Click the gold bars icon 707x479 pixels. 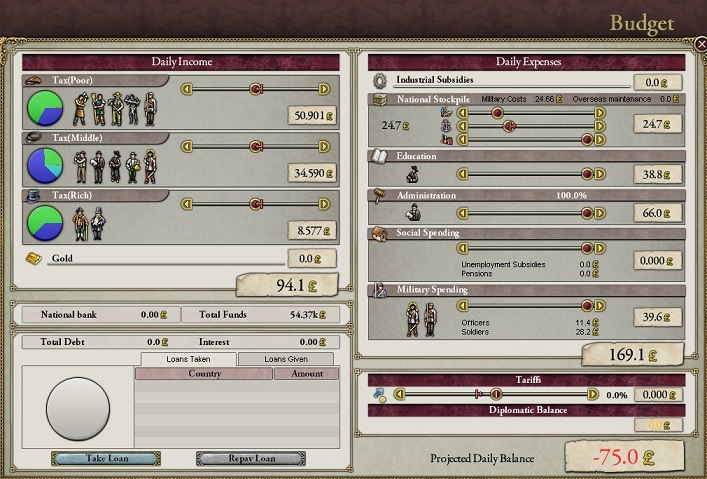pyautogui.click(x=35, y=259)
